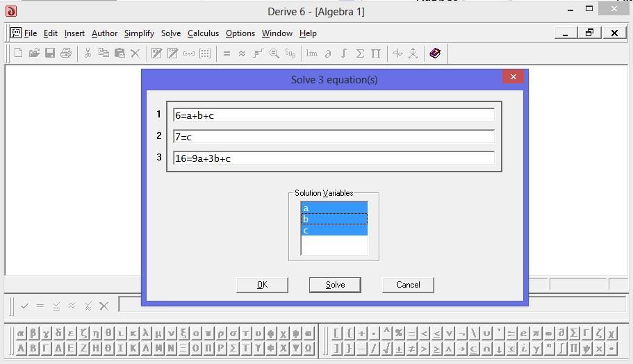Click the Open file toolbar icon

click(x=34, y=53)
